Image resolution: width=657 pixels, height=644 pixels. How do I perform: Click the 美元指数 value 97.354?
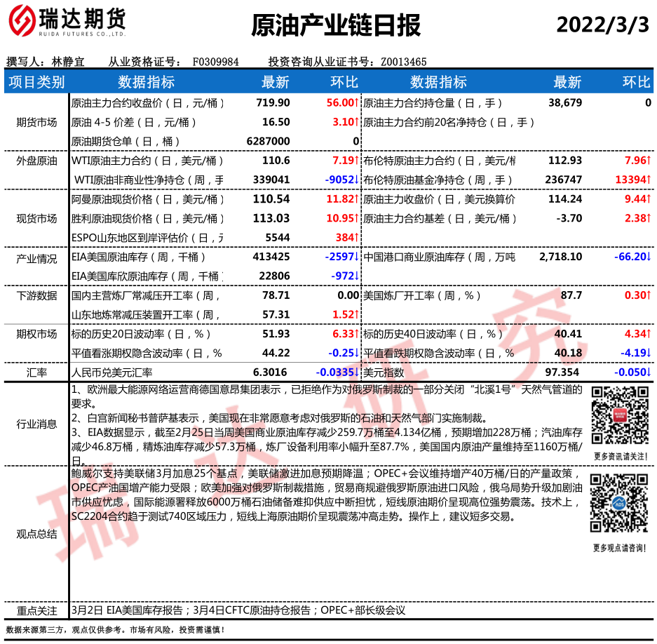pyautogui.click(x=565, y=372)
